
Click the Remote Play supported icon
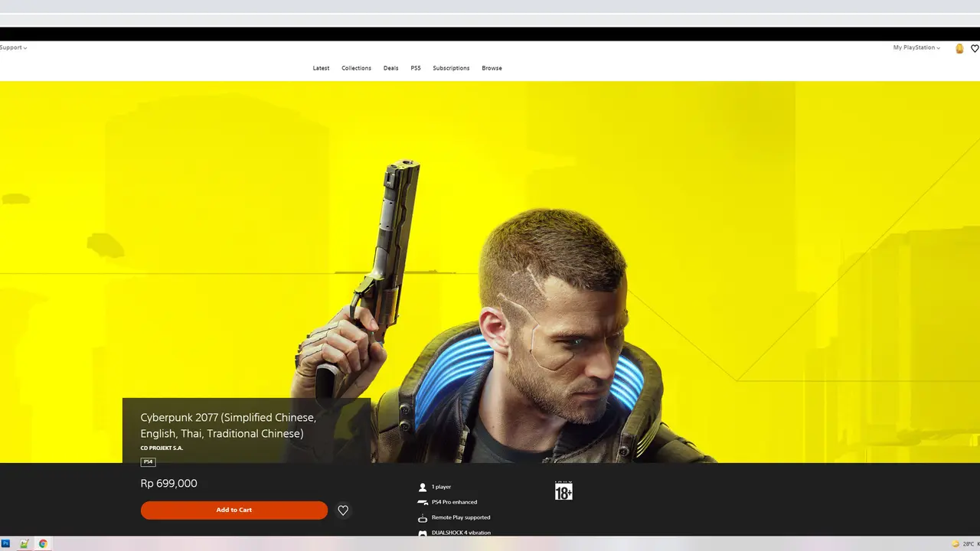point(422,517)
